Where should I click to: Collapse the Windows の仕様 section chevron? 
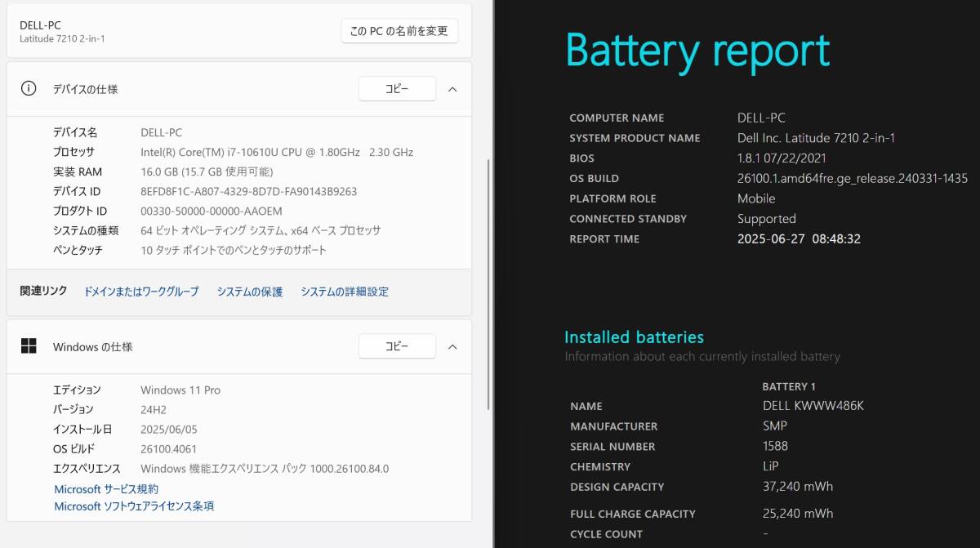[452, 346]
